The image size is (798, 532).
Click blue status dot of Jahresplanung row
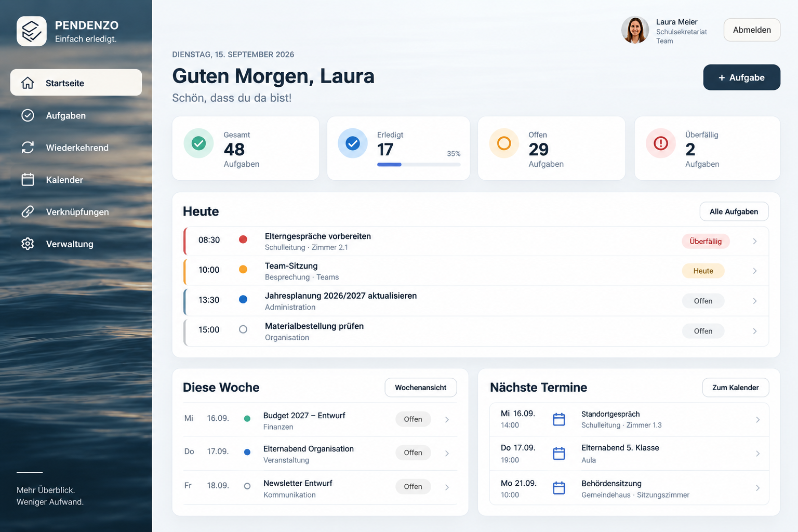coord(243,299)
